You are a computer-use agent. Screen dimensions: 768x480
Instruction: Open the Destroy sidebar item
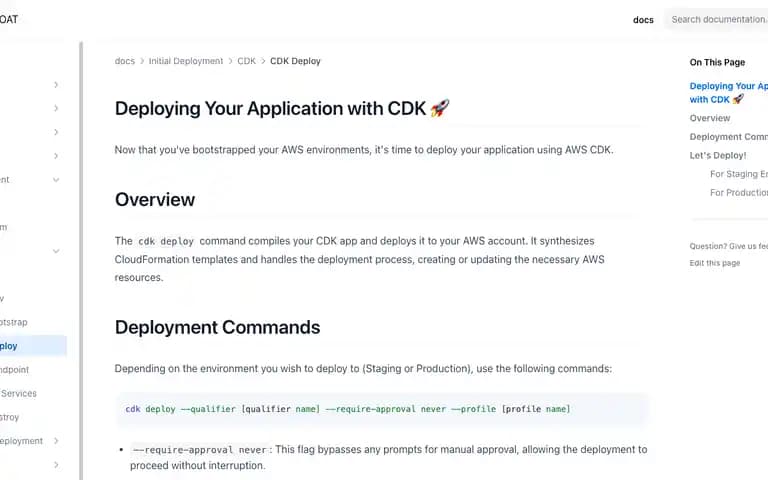coord(10,417)
